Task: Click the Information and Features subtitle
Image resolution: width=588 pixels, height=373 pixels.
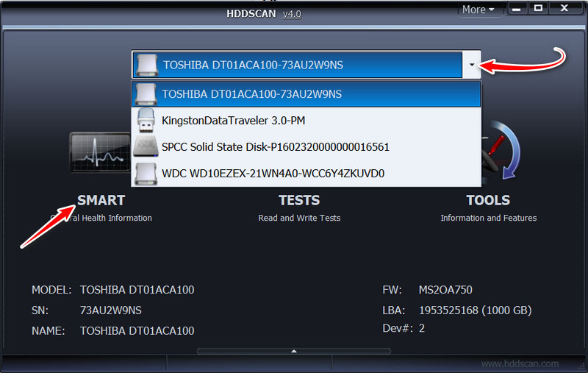Action: coord(488,218)
